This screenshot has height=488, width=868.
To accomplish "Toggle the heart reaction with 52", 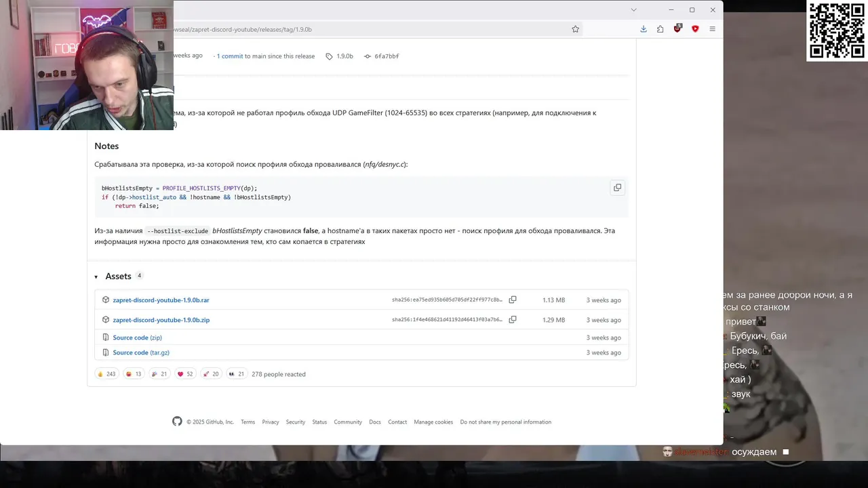I will click(185, 374).
